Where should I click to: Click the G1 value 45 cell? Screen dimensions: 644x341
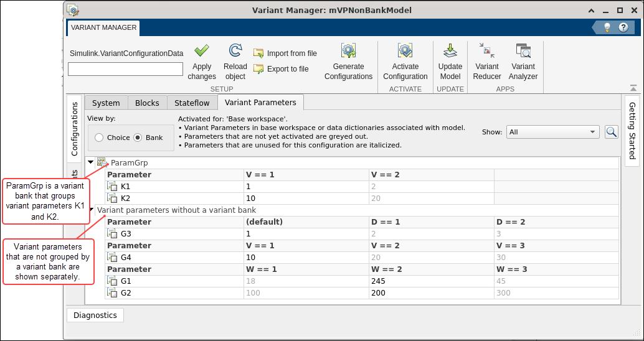click(x=557, y=281)
